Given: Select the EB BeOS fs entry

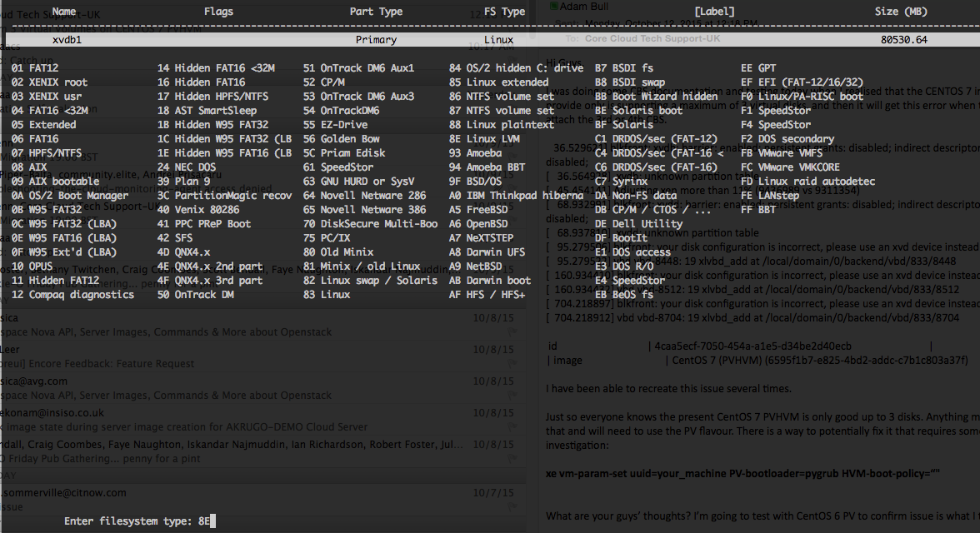Looking at the screenshot, I should tap(624, 295).
